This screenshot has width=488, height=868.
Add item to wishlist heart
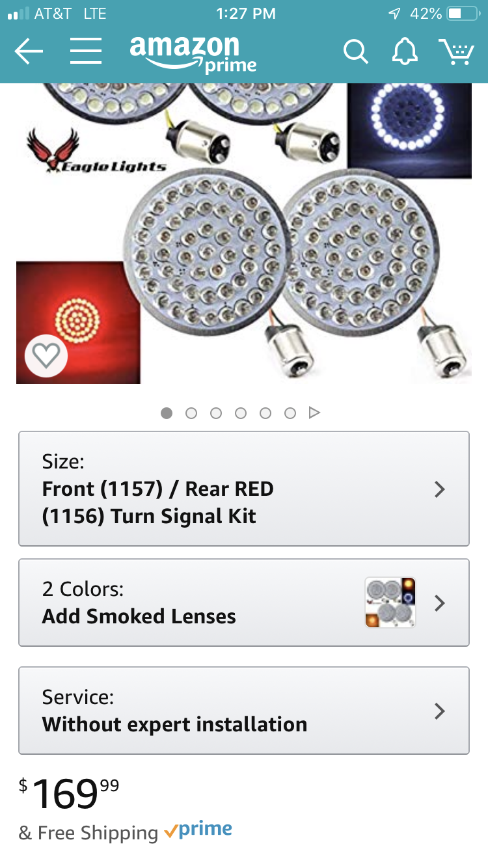click(46, 356)
